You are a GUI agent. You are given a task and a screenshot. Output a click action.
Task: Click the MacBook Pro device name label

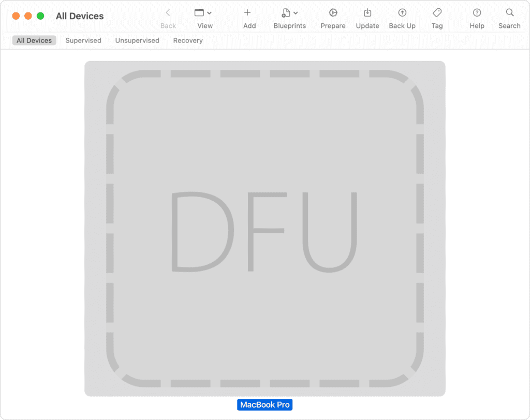point(264,405)
